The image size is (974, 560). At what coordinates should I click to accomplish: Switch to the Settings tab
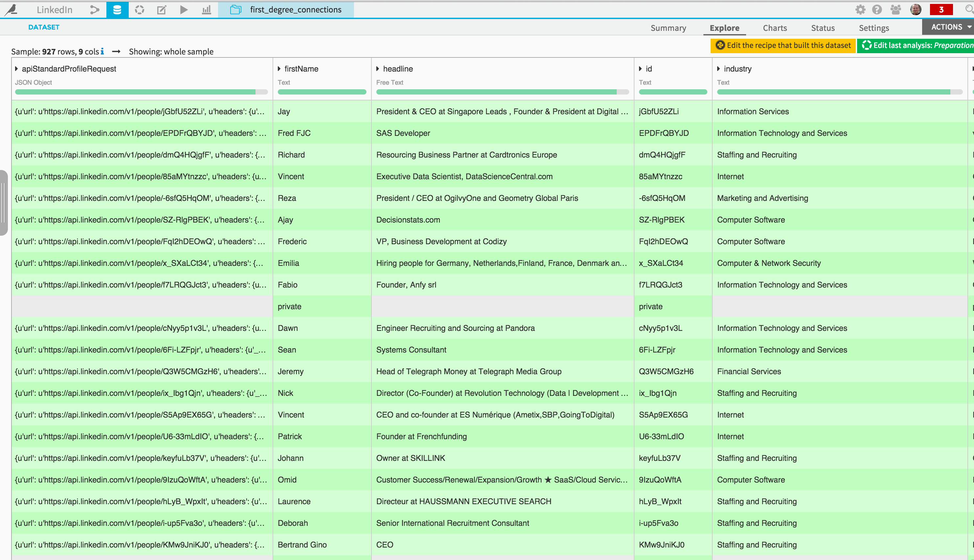pyautogui.click(x=874, y=28)
